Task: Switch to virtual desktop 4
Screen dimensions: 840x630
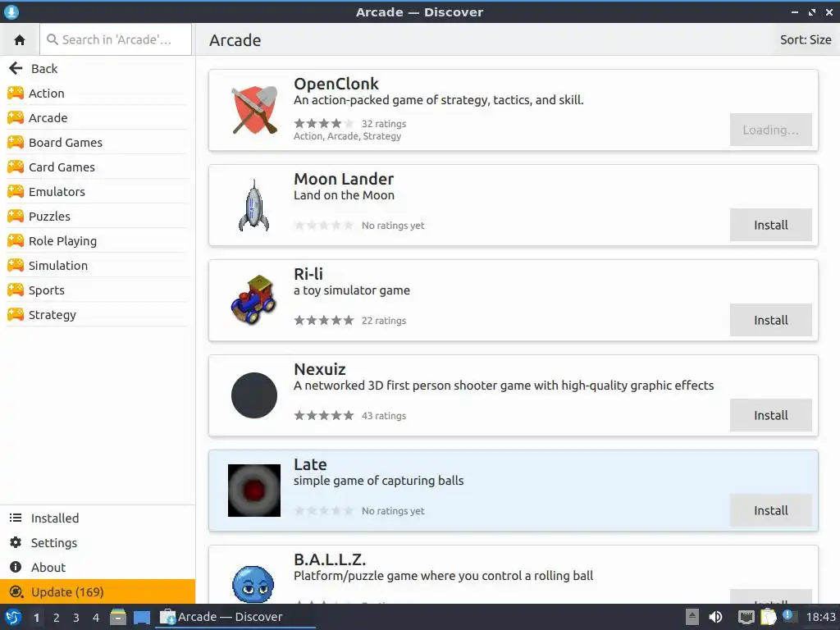Action: (96, 618)
